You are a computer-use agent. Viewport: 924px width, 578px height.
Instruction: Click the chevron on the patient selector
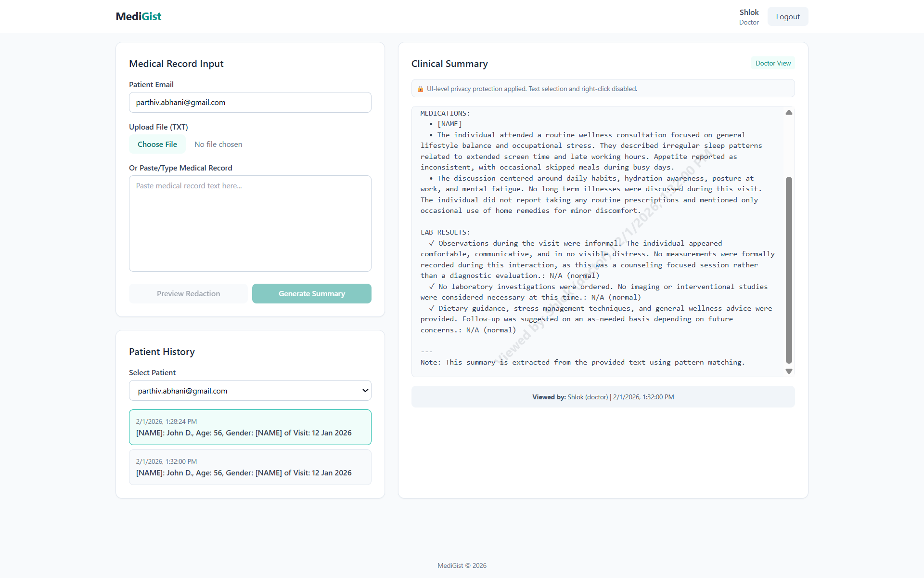(x=364, y=391)
